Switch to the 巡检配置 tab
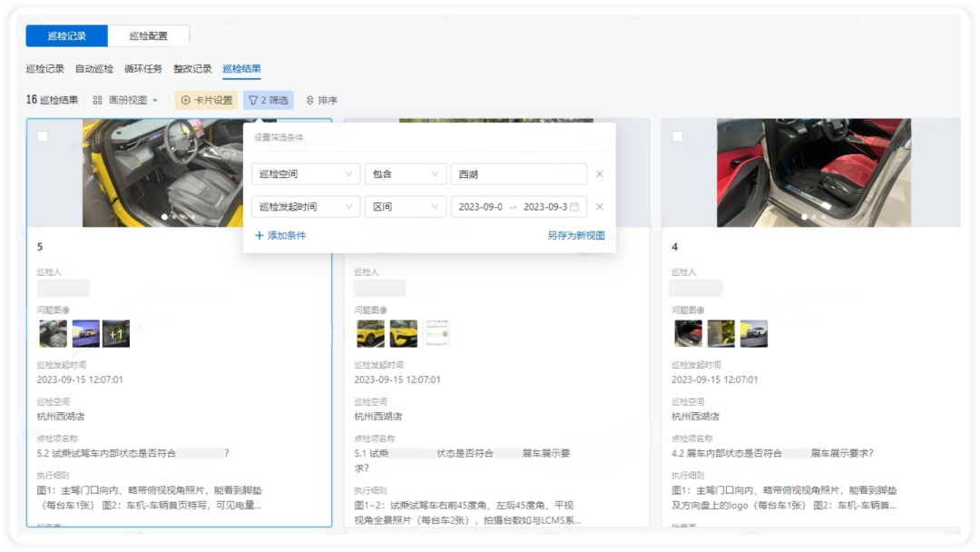This screenshot has height=552, width=980. coord(148,36)
